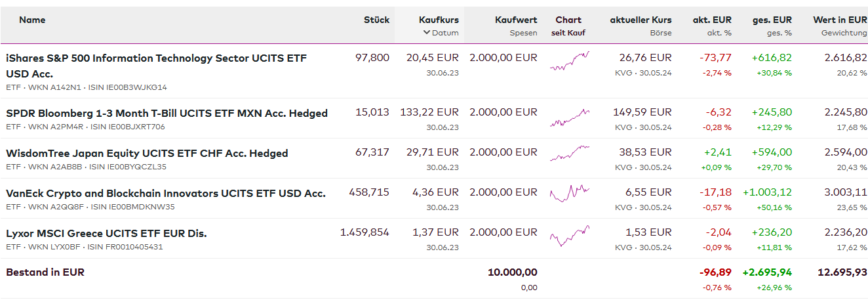Viewport: 868px width, 300px height.
Task: Sort table by Kaufwert column header
Action: point(516,20)
